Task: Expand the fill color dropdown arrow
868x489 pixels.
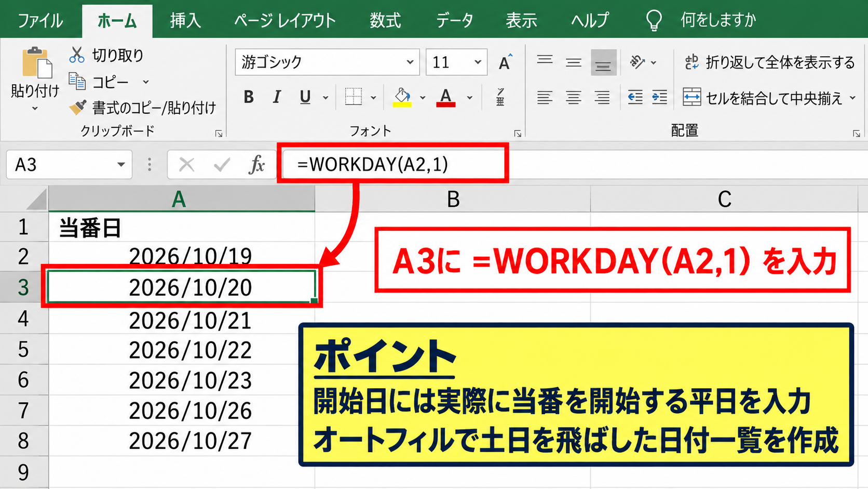Action: tap(423, 97)
